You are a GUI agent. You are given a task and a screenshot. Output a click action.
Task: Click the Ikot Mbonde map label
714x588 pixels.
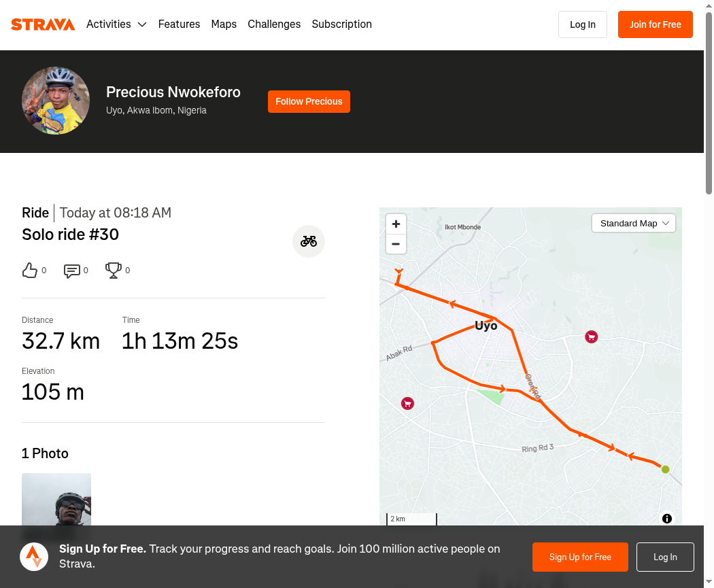click(x=462, y=227)
